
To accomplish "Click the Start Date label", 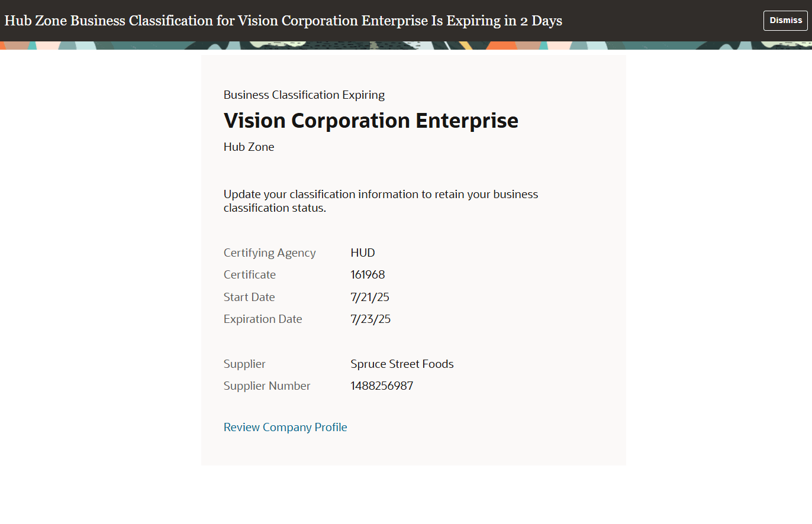I will coord(249,297).
